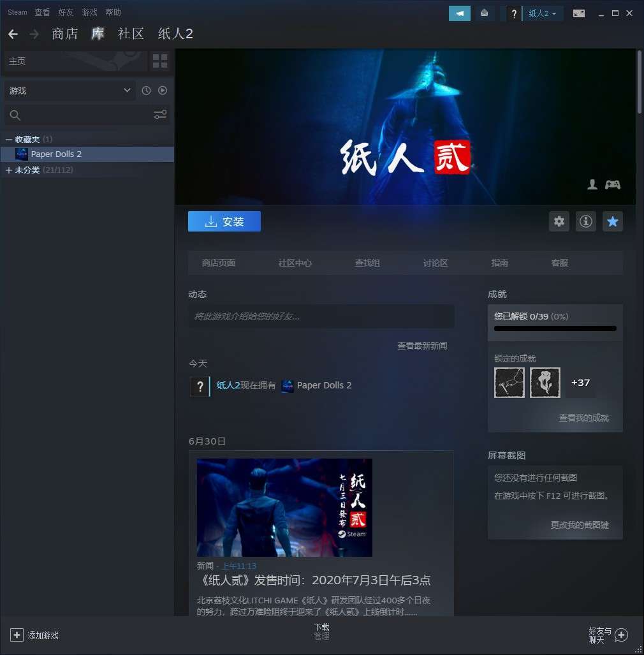Collapse the 收藏夹 category
Image resolution: width=644 pixels, height=655 pixels.
click(x=9, y=139)
